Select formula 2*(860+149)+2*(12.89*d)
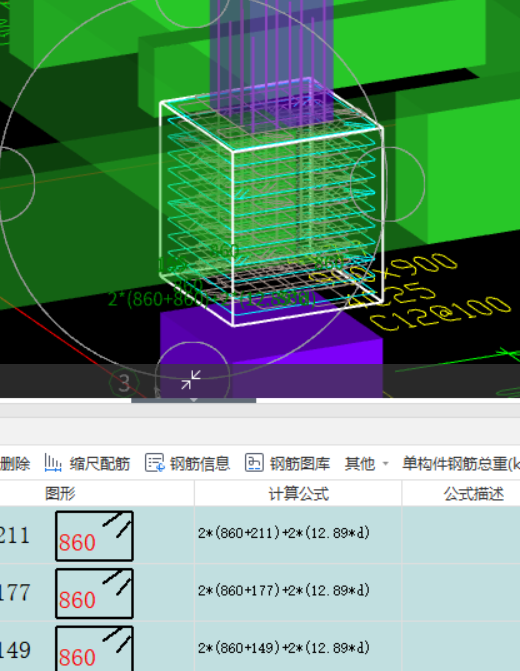Viewport: 520px width, 671px height. point(283,648)
